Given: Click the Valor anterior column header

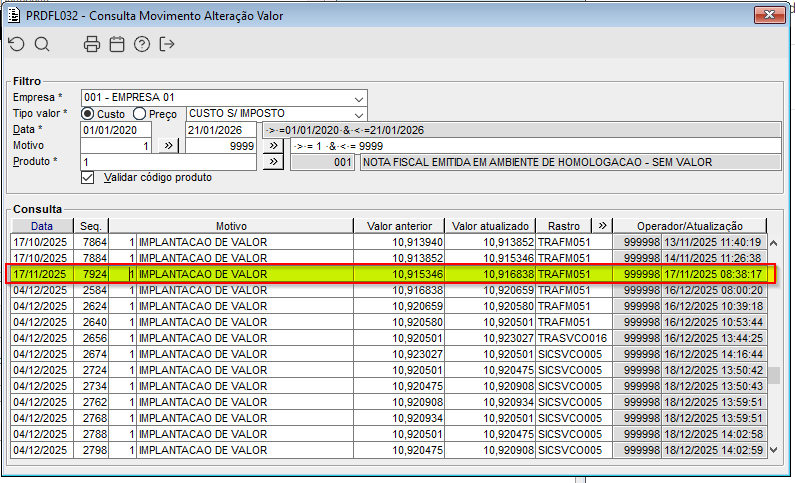Looking at the screenshot, I should (400, 226).
